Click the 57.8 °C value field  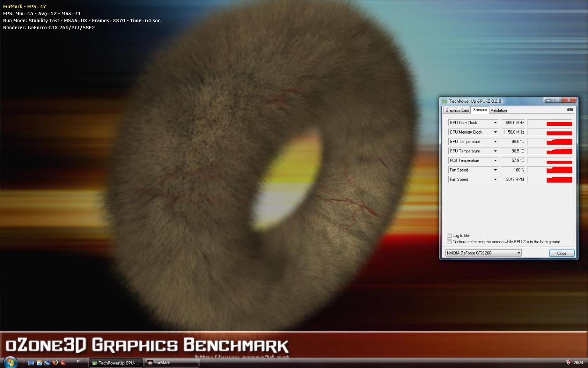(x=513, y=161)
